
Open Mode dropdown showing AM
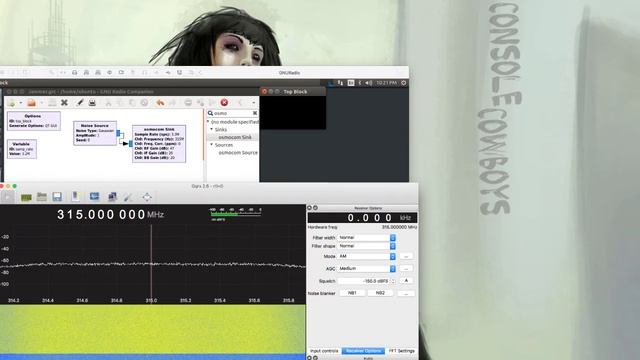[x=367, y=256]
